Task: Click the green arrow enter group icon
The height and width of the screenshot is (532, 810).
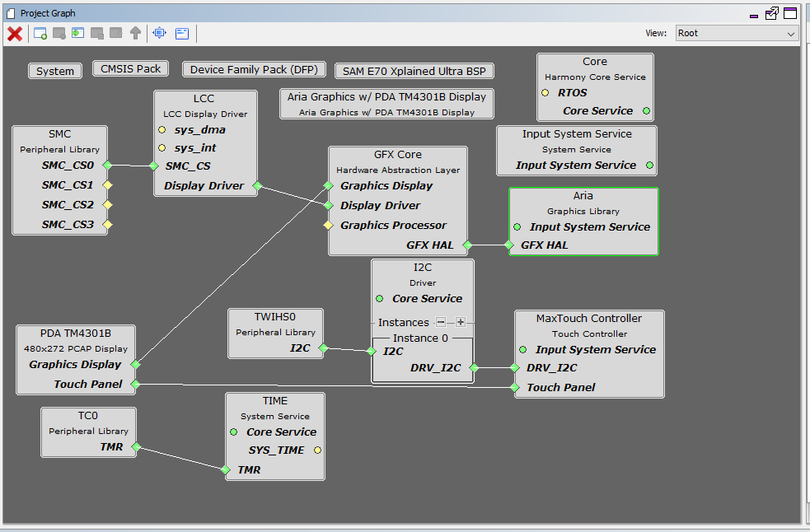Action: [x=77, y=34]
